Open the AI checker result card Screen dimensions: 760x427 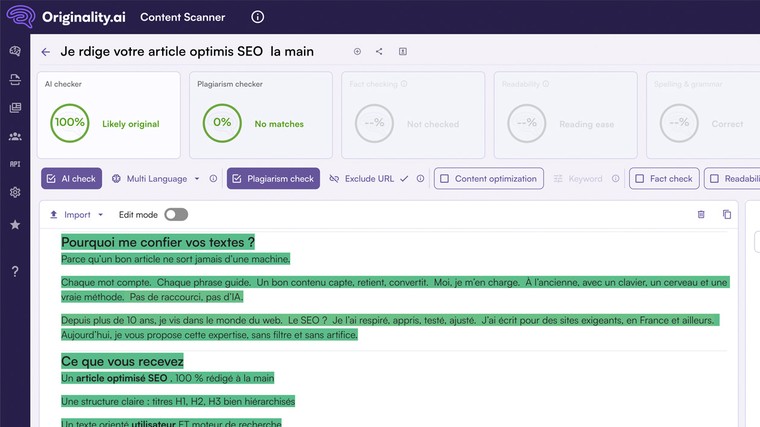[109, 115]
